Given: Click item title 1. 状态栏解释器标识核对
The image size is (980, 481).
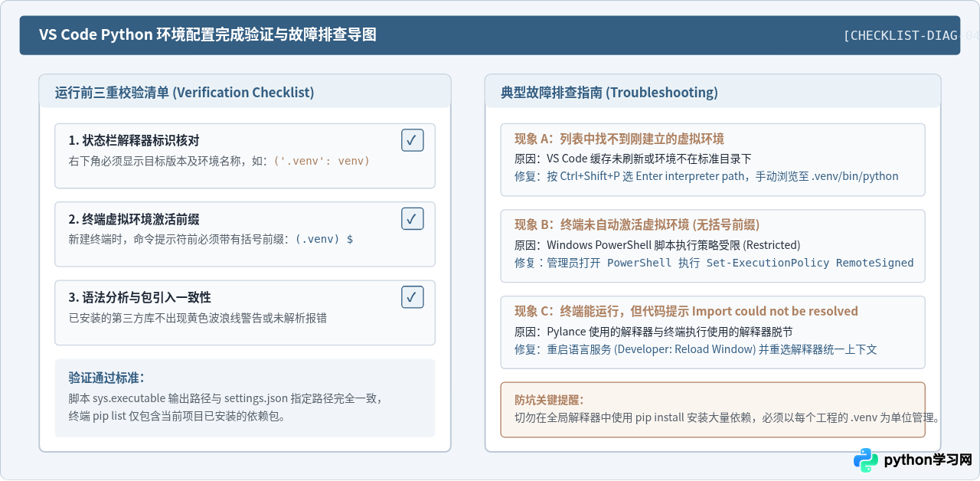Looking at the screenshot, I should point(134,140).
